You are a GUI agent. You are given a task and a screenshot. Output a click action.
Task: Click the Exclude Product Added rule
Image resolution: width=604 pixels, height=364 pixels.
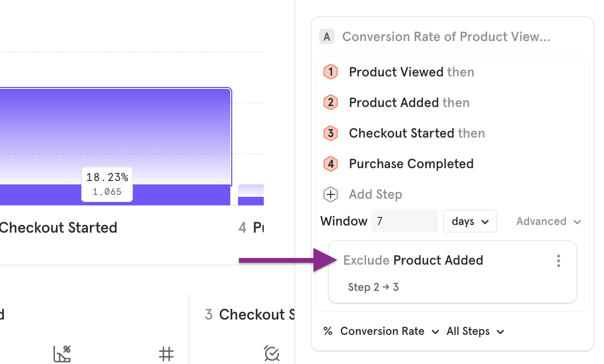click(413, 260)
